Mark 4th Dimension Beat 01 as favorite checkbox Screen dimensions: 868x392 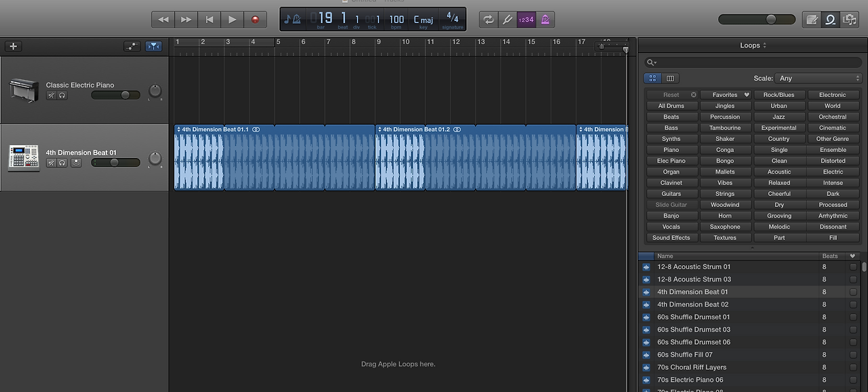pyautogui.click(x=853, y=292)
